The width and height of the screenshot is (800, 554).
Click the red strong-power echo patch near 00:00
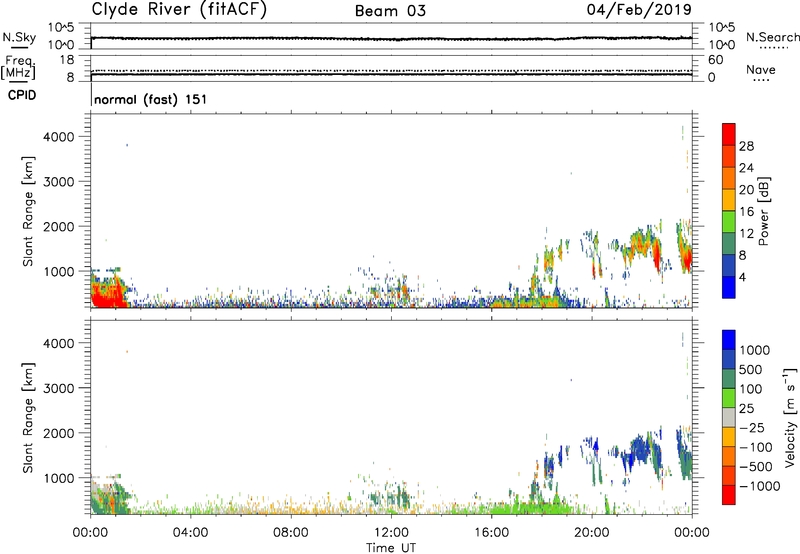click(108, 295)
